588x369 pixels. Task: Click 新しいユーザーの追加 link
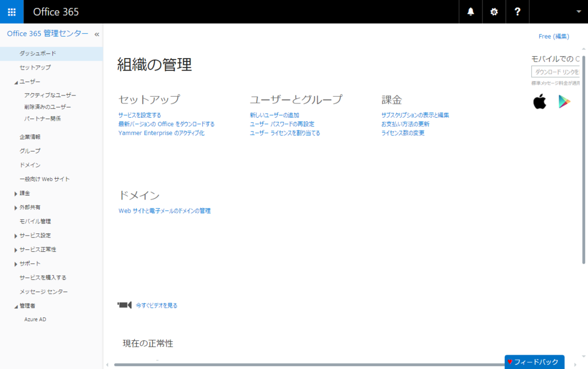coord(274,116)
